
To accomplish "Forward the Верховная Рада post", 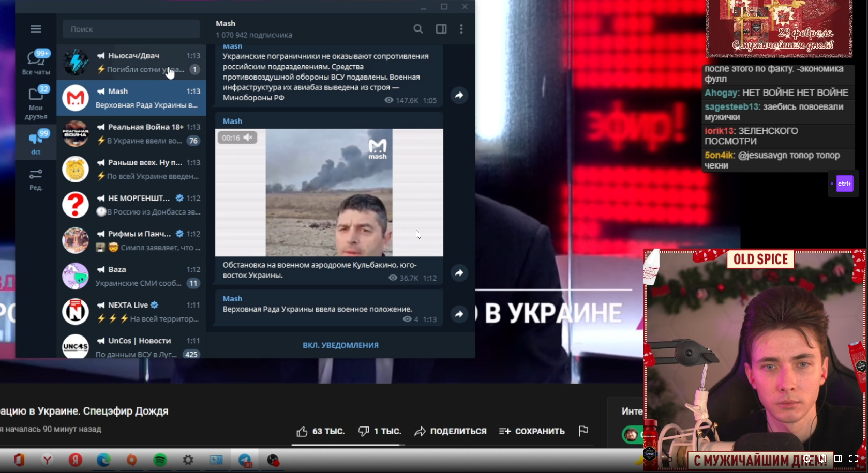I will (459, 314).
